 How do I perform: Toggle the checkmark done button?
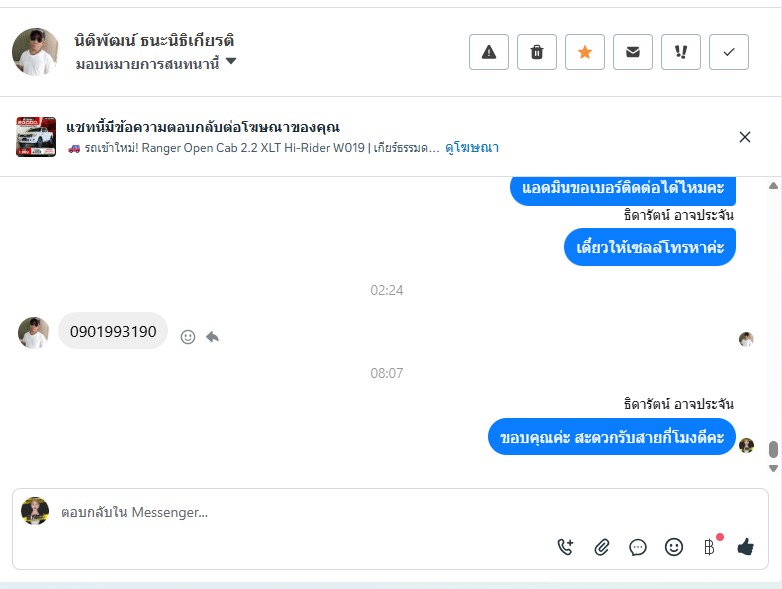(729, 52)
